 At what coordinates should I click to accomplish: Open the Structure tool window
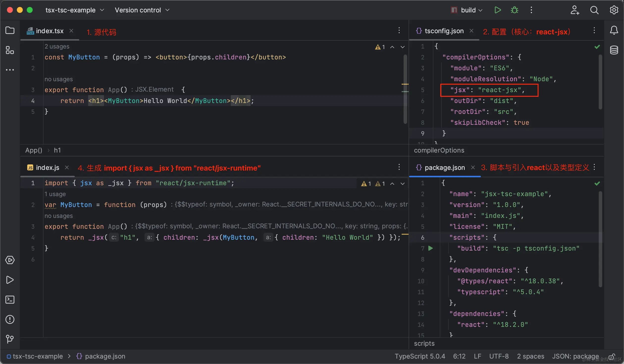10,50
